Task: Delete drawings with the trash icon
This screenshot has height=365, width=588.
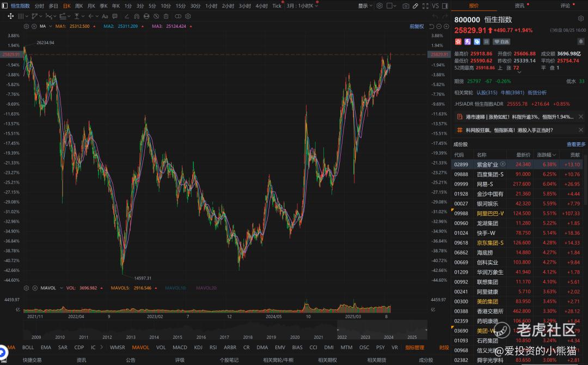Action: (166, 16)
